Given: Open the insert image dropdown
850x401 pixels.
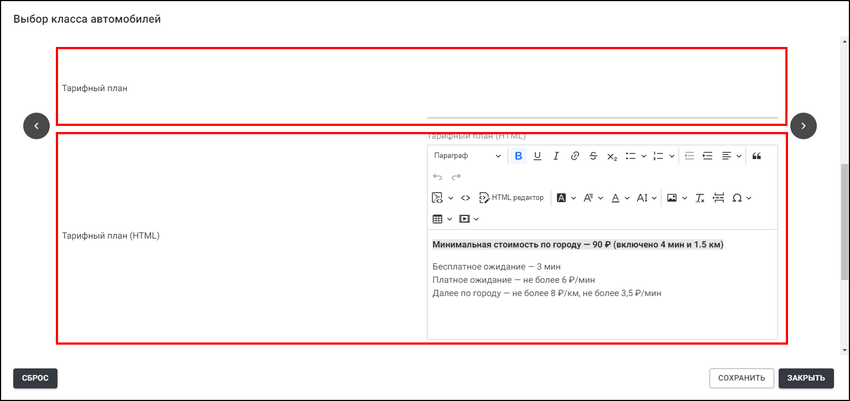Looking at the screenshot, I should [677, 198].
